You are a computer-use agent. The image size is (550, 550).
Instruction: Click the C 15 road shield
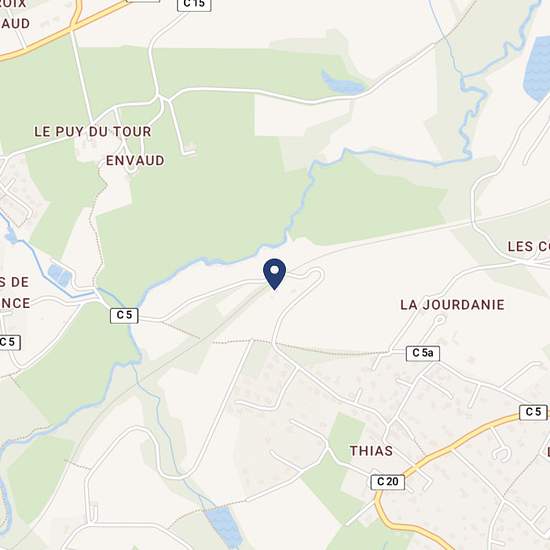coord(194,5)
